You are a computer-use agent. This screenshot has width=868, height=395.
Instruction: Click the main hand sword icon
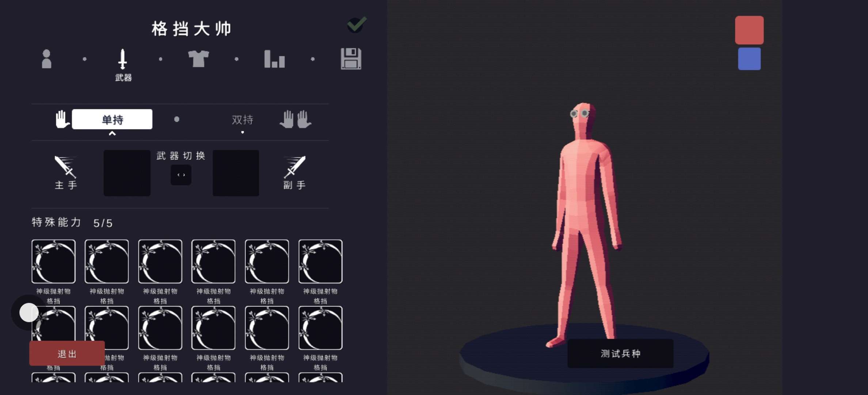65,167
